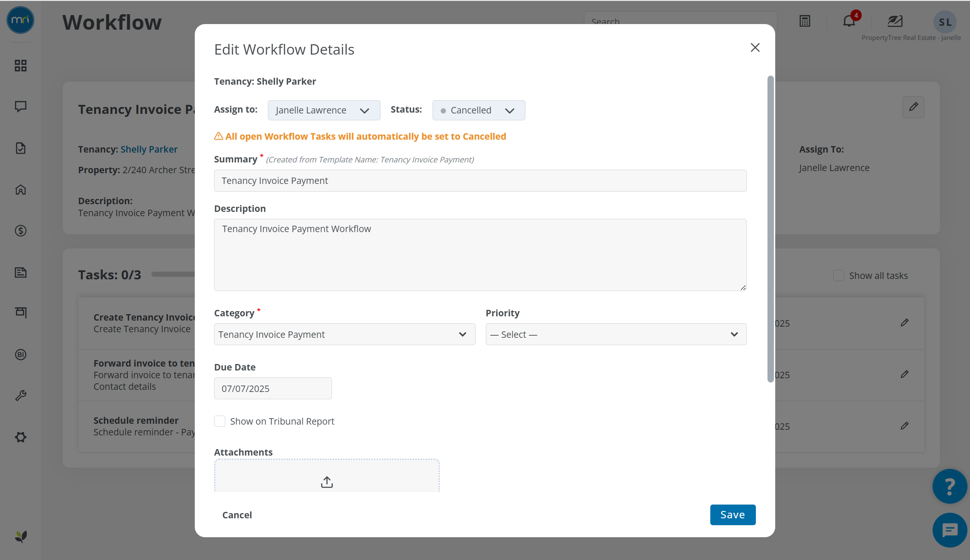Open the document checkmark sidebar icon
This screenshot has height=560, width=970.
[x=21, y=148]
